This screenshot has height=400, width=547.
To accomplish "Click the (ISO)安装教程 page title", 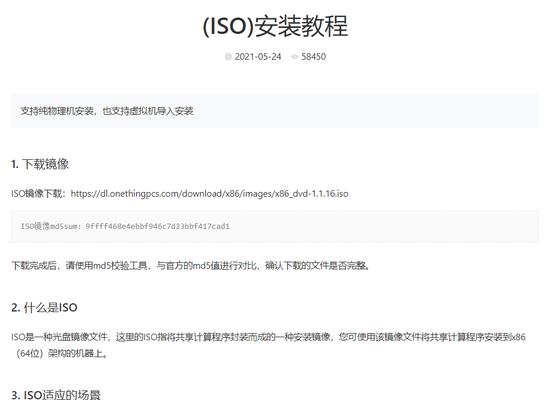I will coord(275,26).
